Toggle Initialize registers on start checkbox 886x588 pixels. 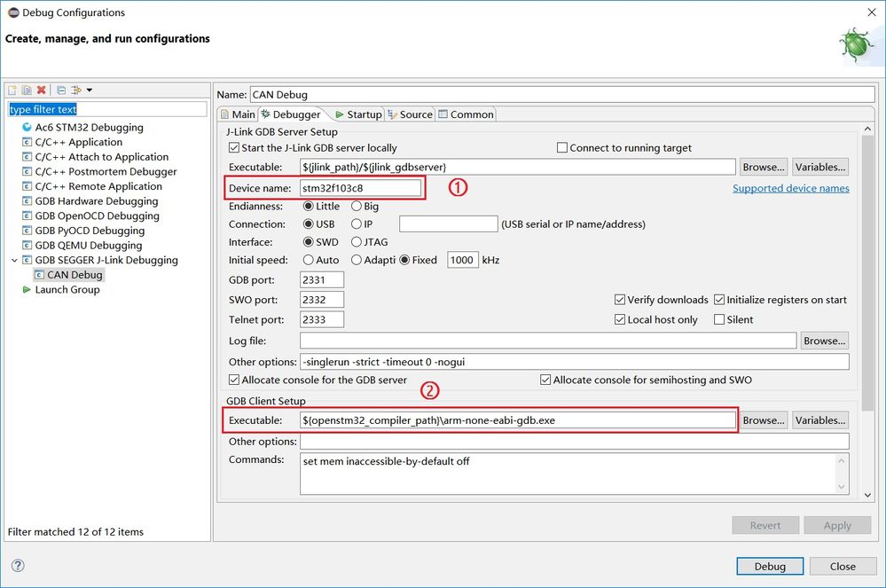[719, 300]
